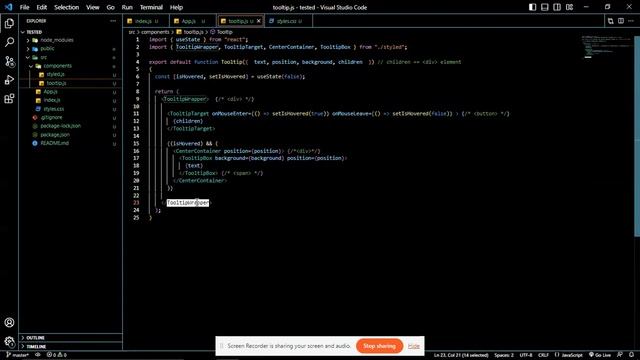Click UTF-8 encoding in status bar
The height and width of the screenshot is (360, 640).
tap(526, 355)
